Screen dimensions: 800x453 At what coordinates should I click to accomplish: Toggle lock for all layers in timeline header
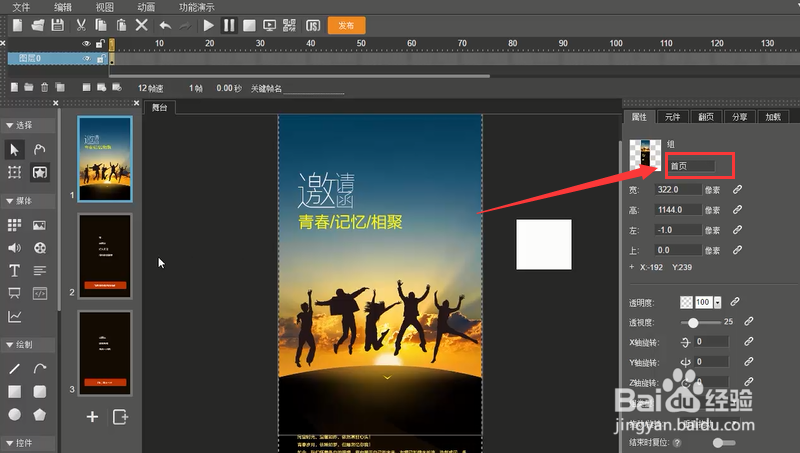click(x=100, y=44)
